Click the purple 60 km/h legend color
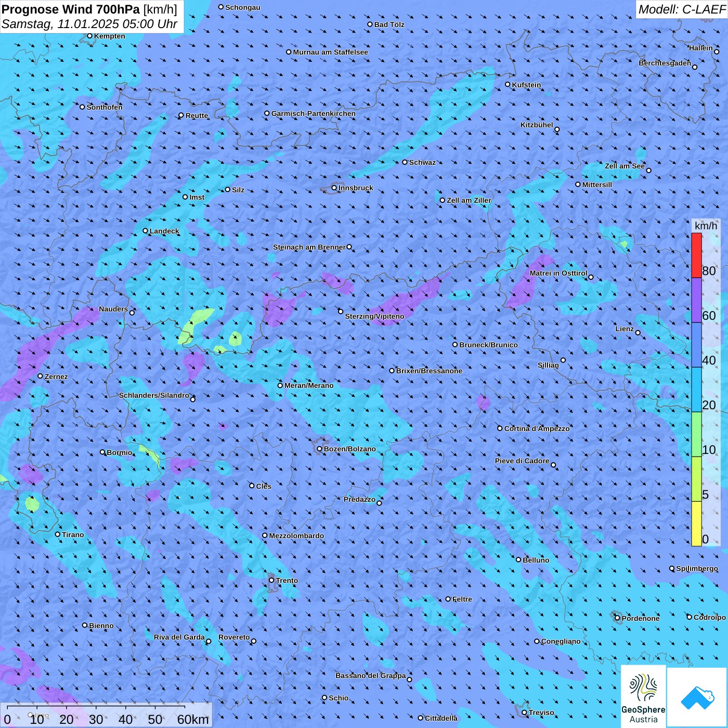This screenshot has height=728, width=728. pos(696,300)
